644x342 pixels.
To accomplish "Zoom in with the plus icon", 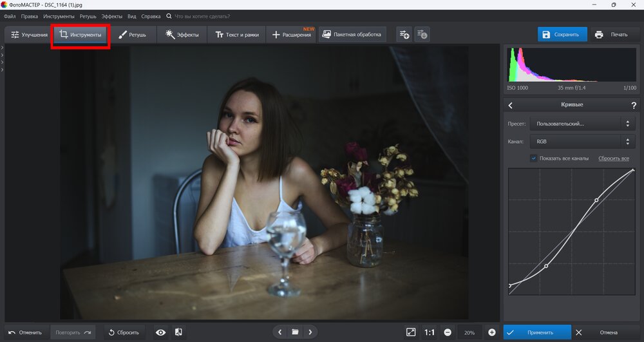I will click(492, 332).
